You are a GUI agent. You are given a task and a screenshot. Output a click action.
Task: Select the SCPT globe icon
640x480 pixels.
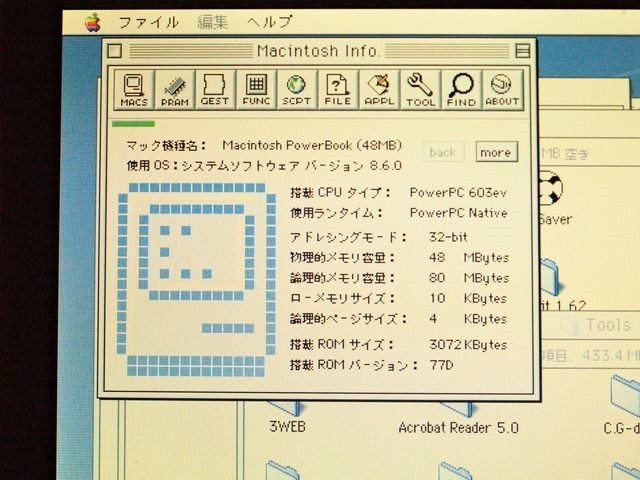pyautogui.click(x=297, y=90)
